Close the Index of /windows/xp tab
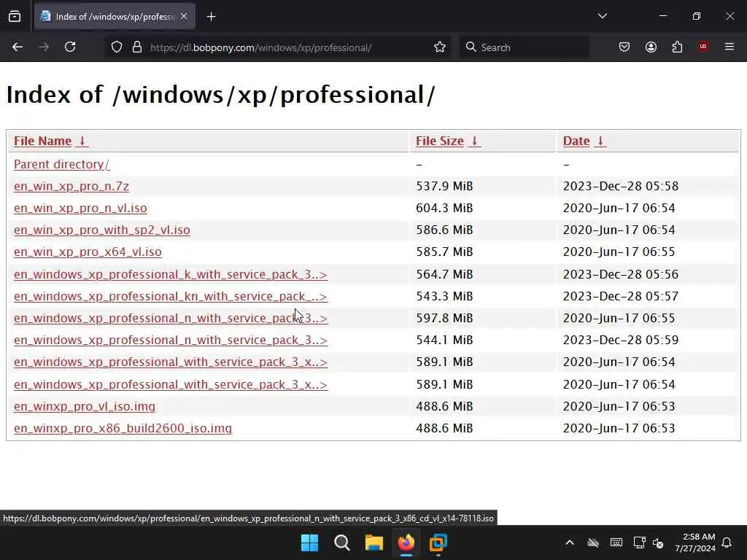Screen dimensions: 747x560 coord(184,17)
